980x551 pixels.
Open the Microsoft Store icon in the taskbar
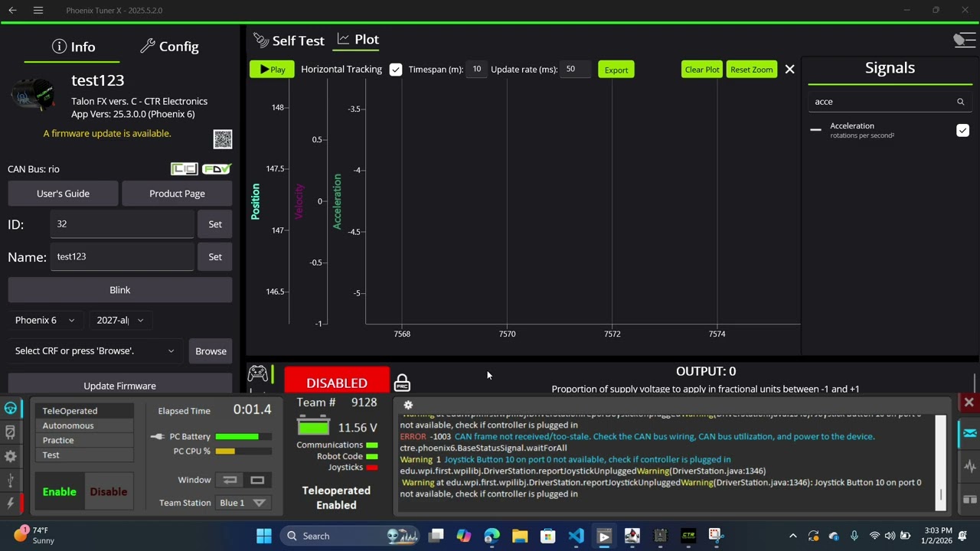[x=547, y=536]
